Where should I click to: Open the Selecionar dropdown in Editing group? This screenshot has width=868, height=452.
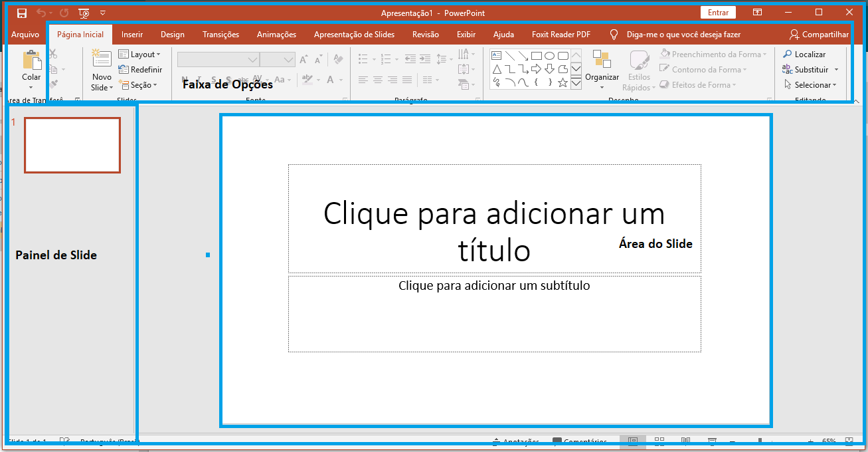pyautogui.click(x=811, y=85)
